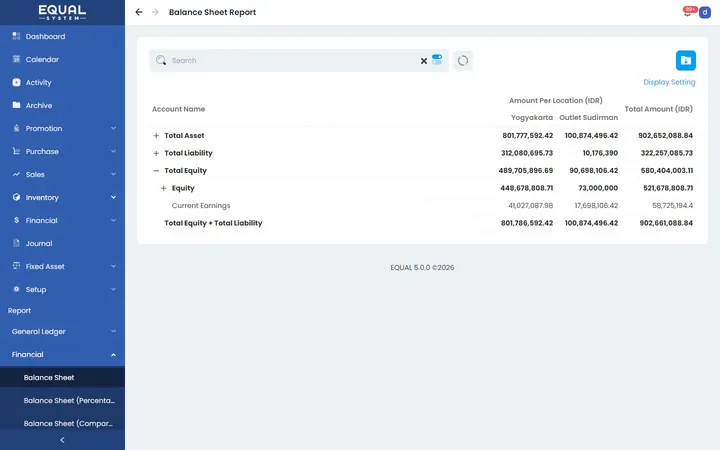Expand the Promotion menu chevron
720x450 pixels.
pos(113,128)
